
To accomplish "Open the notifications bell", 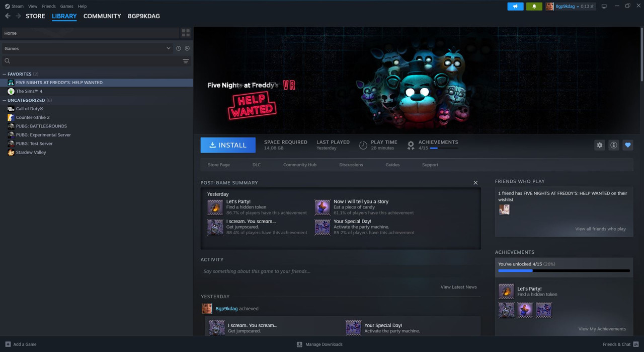I will point(534,6).
